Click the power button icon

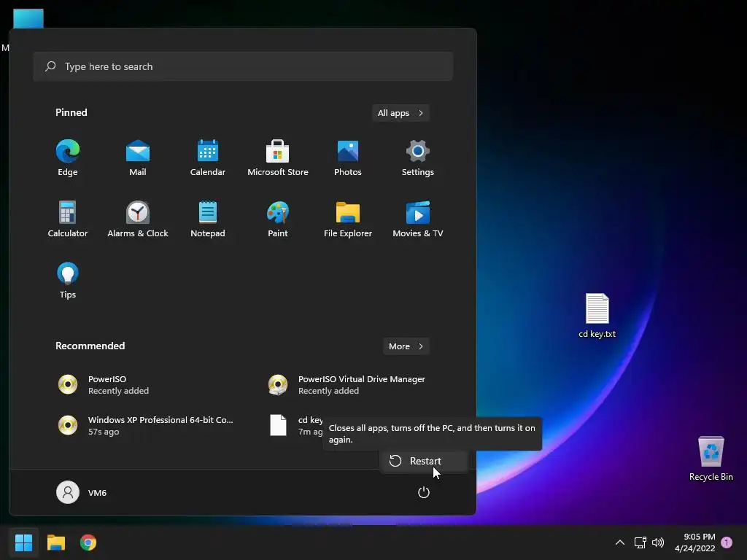(x=424, y=492)
